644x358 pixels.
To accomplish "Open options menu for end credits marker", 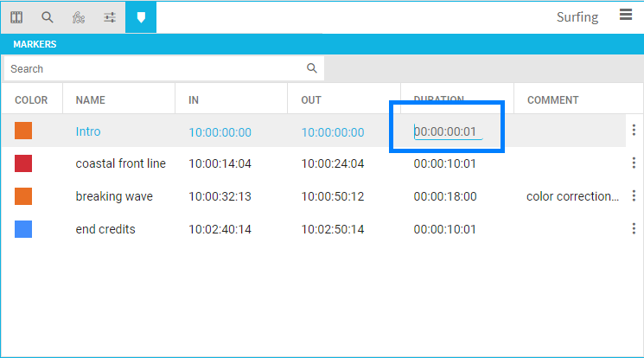I will click(634, 229).
